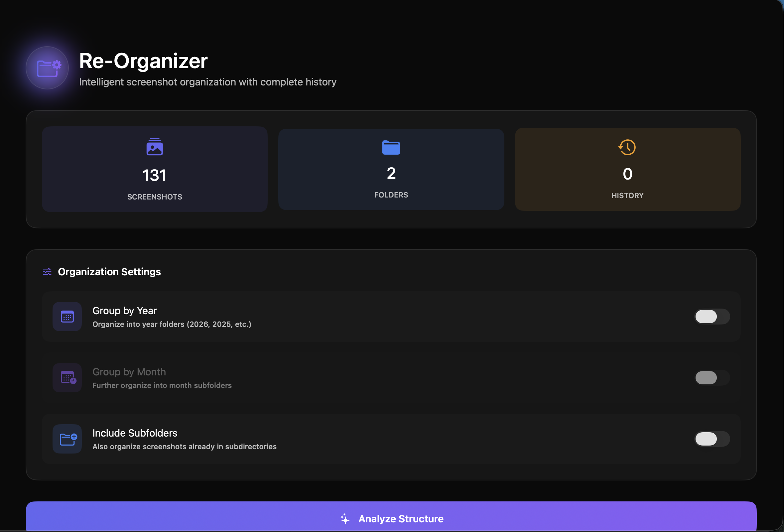This screenshot has width=784, height=532.
Task: Enable the Group by Month toggle
Action: 712,378
